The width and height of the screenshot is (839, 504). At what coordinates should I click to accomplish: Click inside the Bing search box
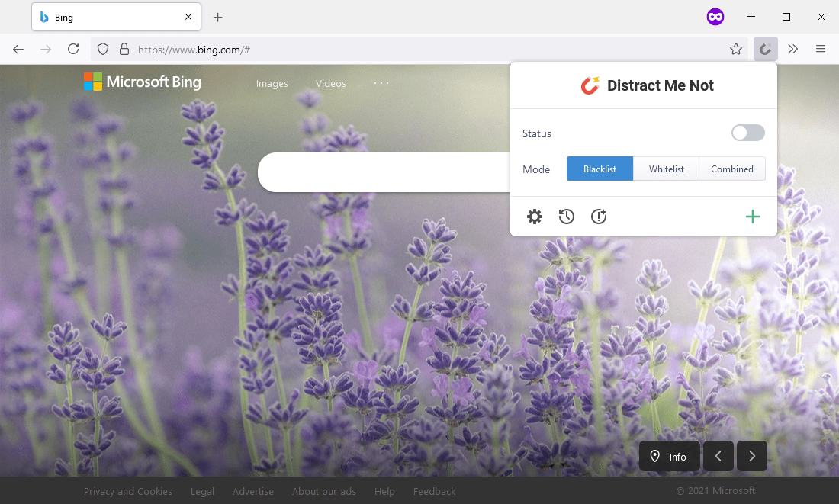[x=381, y=172]
